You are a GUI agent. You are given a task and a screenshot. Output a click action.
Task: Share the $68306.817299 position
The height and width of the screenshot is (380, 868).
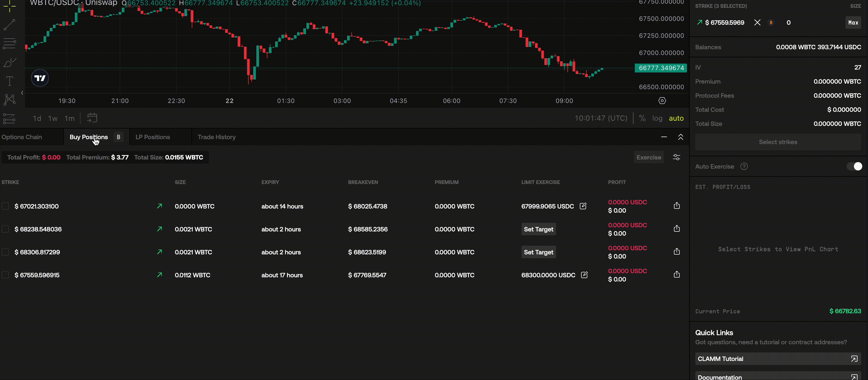(677, 252)
